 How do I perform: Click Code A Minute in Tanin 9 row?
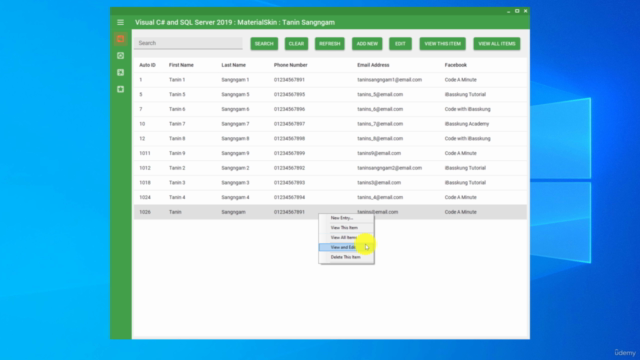pos(460,153)
